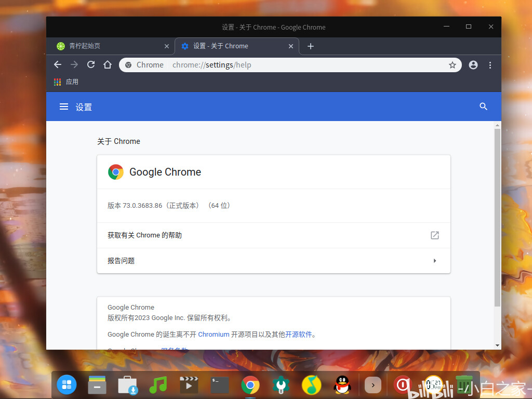Image resolution: width=532 pixels, height=399 pixels.
Task: Go back with the back arrow
Action: tap(58, 64)
